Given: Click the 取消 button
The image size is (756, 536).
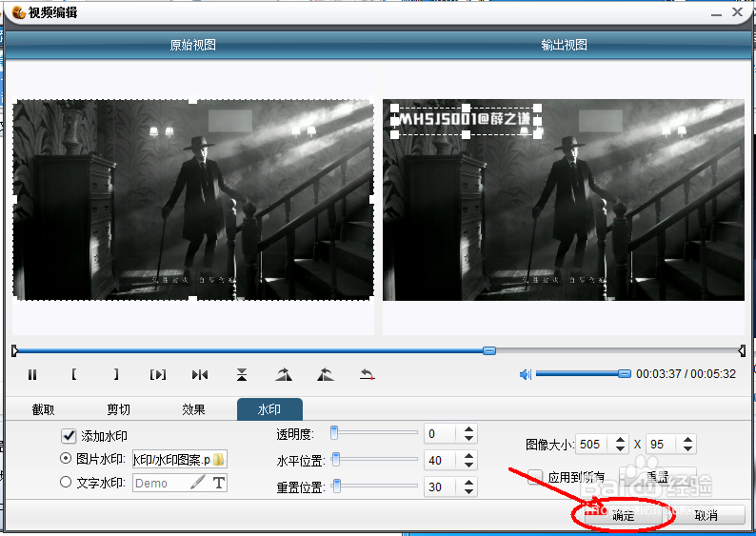Looking at the screenshot, I should (x=706, y=516).
